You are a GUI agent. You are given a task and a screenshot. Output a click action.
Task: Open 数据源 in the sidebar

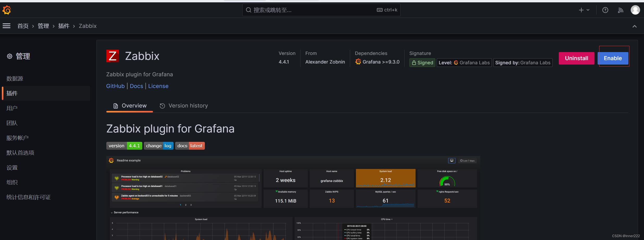pyautogui.click(x=15, y=79)
